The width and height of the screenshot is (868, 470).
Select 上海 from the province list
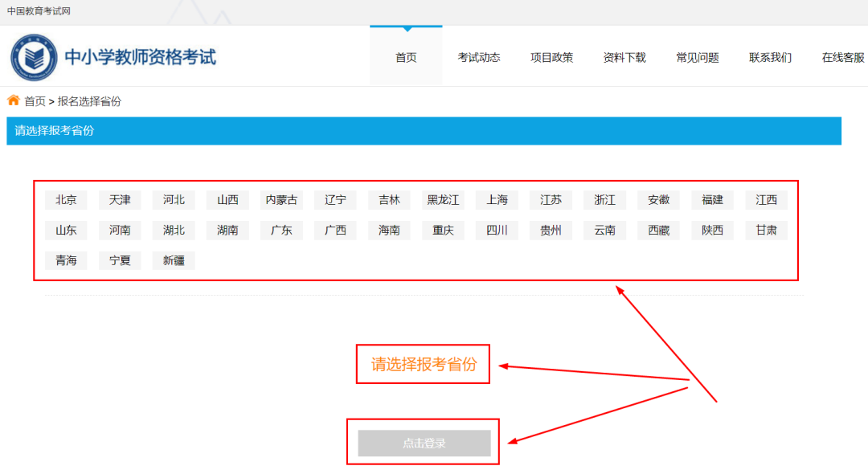[x=497, y=200]
